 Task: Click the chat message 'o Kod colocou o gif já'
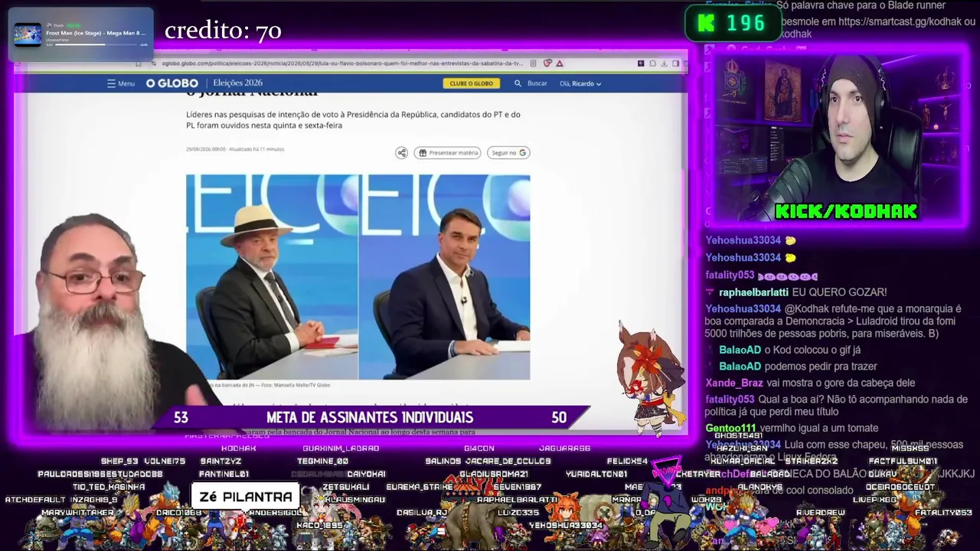point(812,350)
